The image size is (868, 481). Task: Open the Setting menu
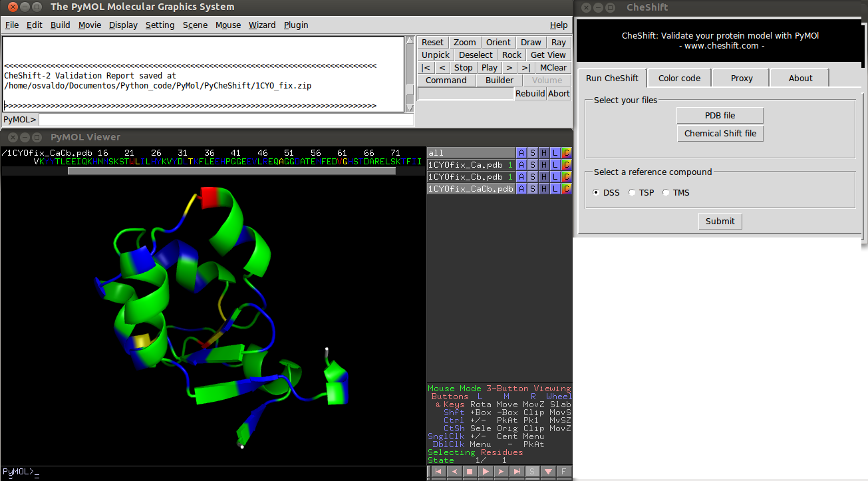tap(160, 25)
